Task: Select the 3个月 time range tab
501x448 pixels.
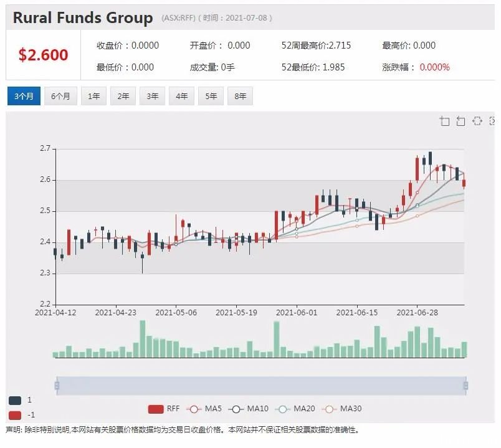Action: pyautogui.click(x=24, y=96)
